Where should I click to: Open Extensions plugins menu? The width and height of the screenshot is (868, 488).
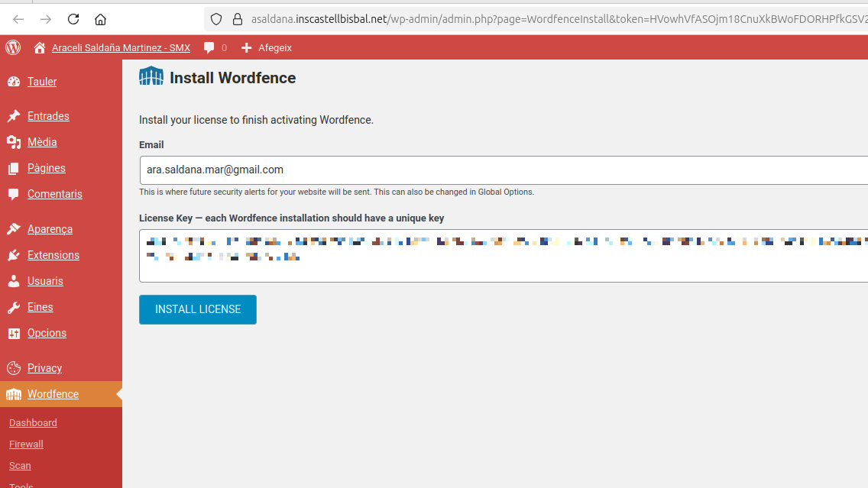pos(53,255)
